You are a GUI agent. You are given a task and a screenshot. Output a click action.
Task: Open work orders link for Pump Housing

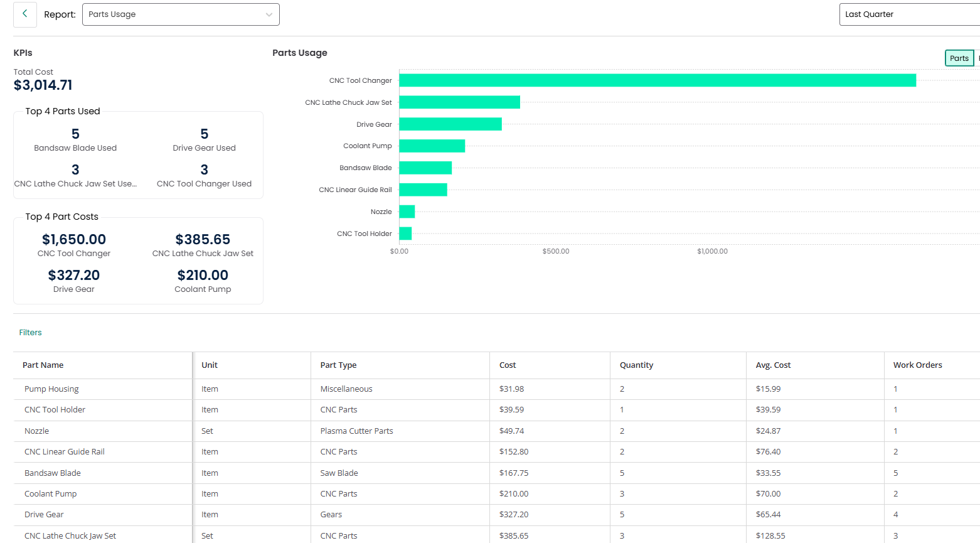click(895, 389)
